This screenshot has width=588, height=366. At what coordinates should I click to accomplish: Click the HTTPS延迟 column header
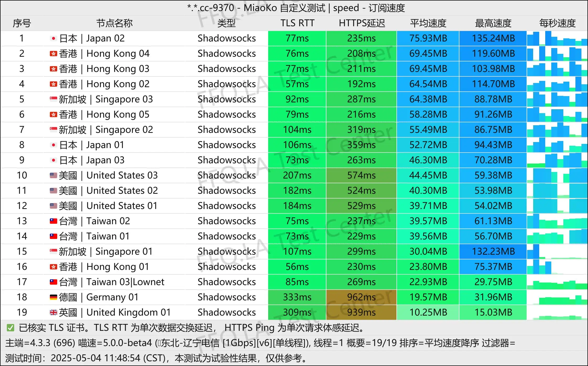(x=362, y=23)
